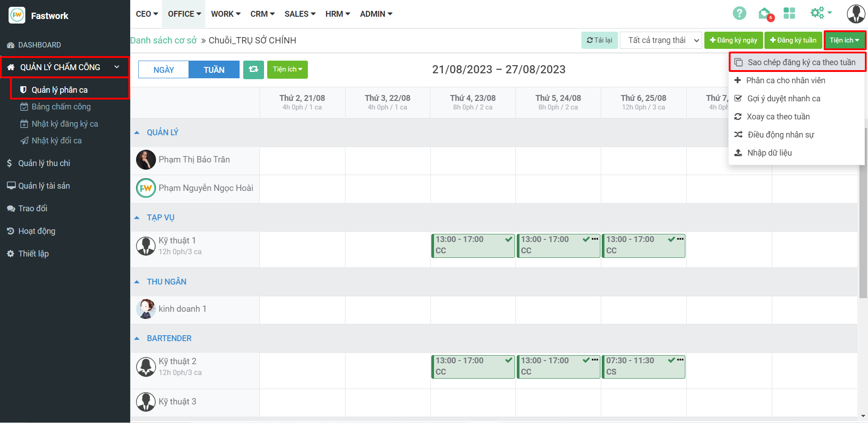
Task: Open the Tất cả trạng thái dropdown
Action: [x=660, y=40]
